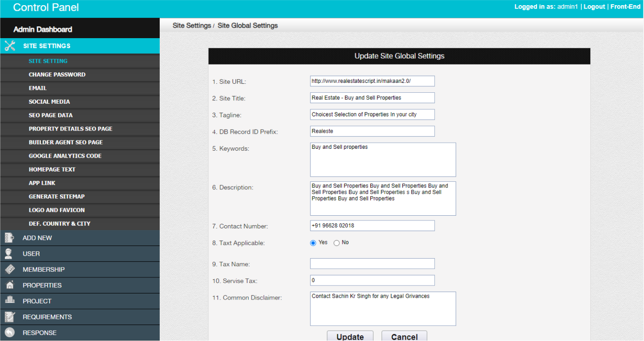Click the 'Update Site Global Settings' heading
The width and height of the screenshot is (644, 341).
pyautogui.click(x=399, y=56)
